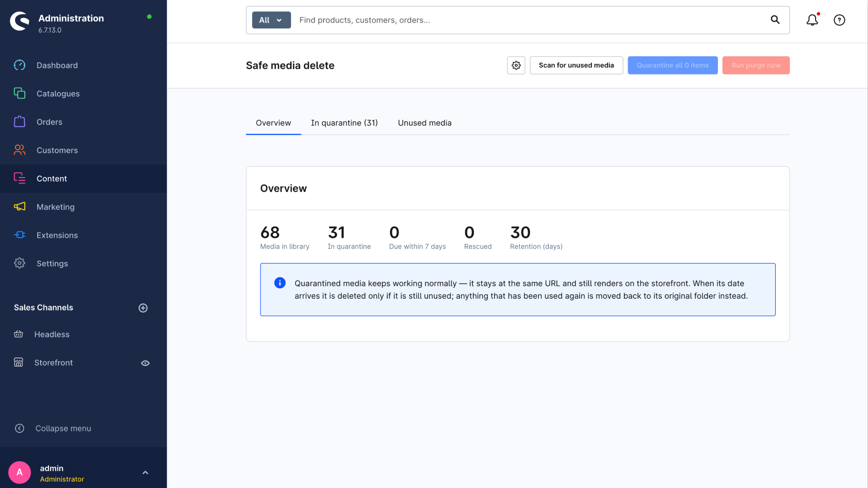This screenshot has width=868, height=488.
Task: Open notifications bell
Action: tap(812, 20)
